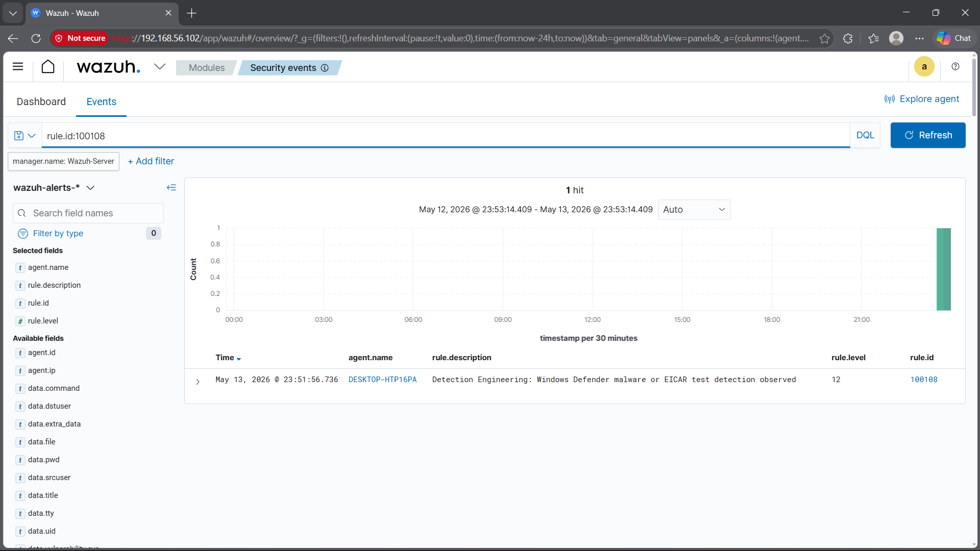Open the Modules breadcrumb
980x551 pixels.
pyautogui.click(x=206, y=68)
